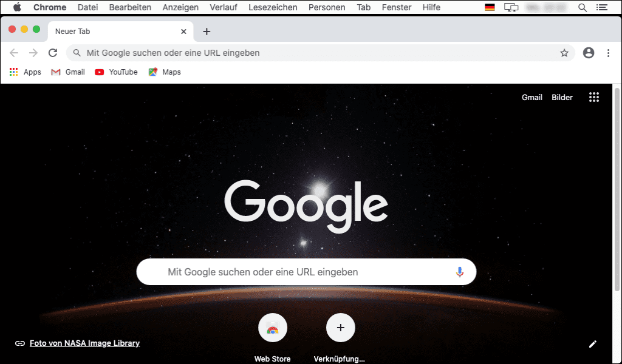Reload the page with refresh icon
622x364 pixels.
(x=53, y=53)
